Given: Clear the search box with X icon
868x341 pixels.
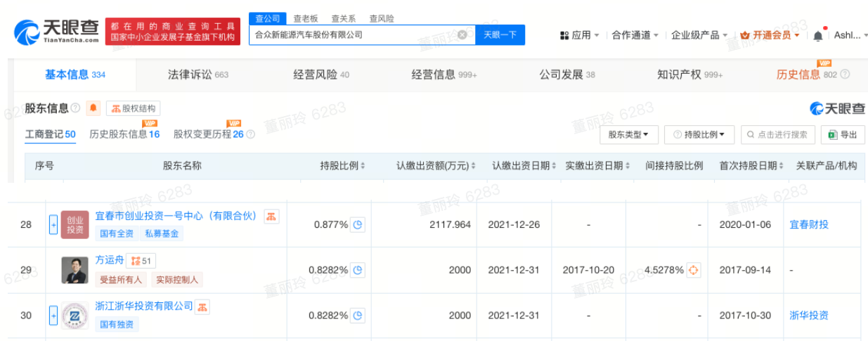Looking at the screenshot, I should tap(462, 34).
